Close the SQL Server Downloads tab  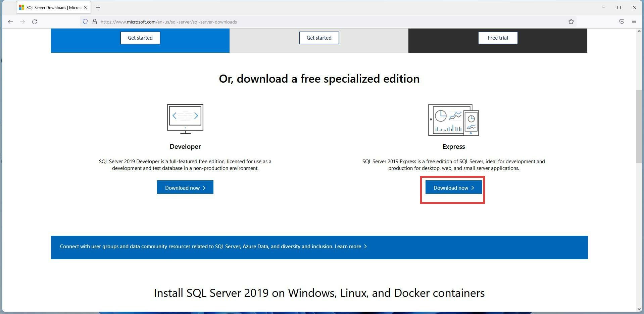(x=85, y=7)
